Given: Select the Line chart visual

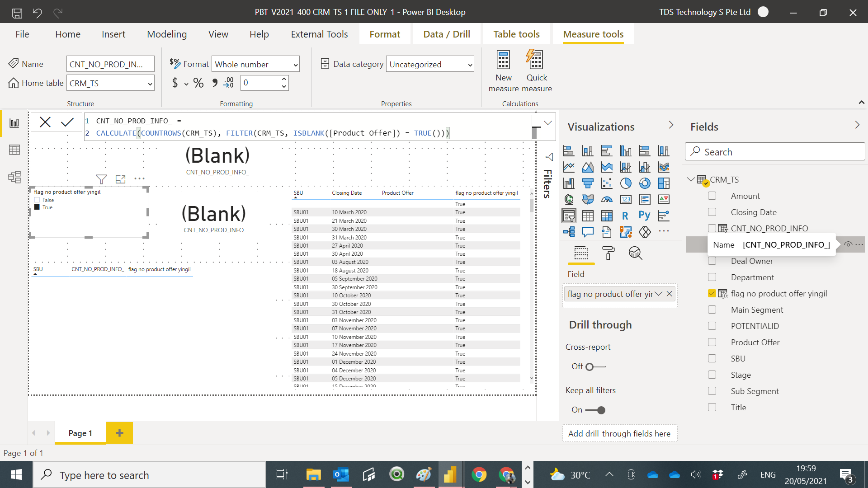Looking at the screenshot, I should (x=569, y=167).
